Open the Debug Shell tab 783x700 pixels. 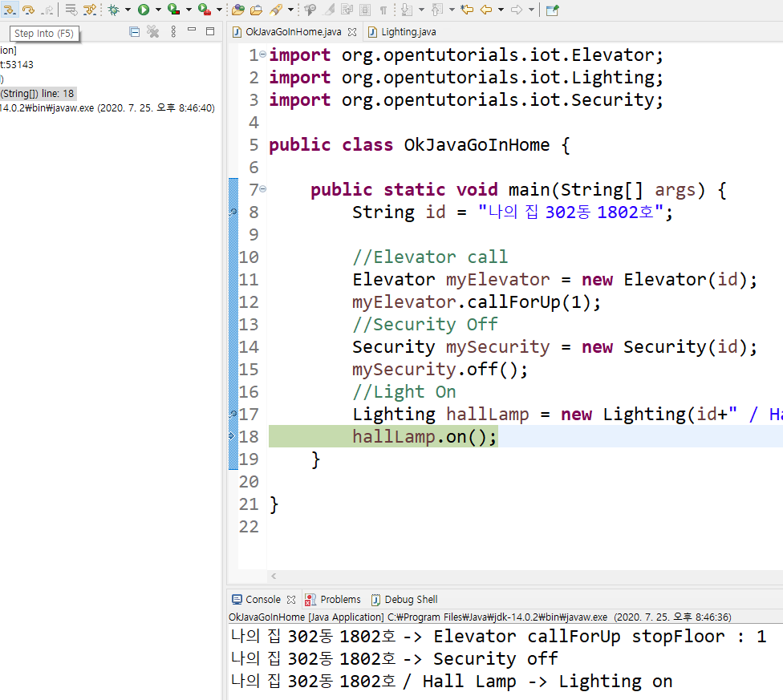tap(404, 599)
